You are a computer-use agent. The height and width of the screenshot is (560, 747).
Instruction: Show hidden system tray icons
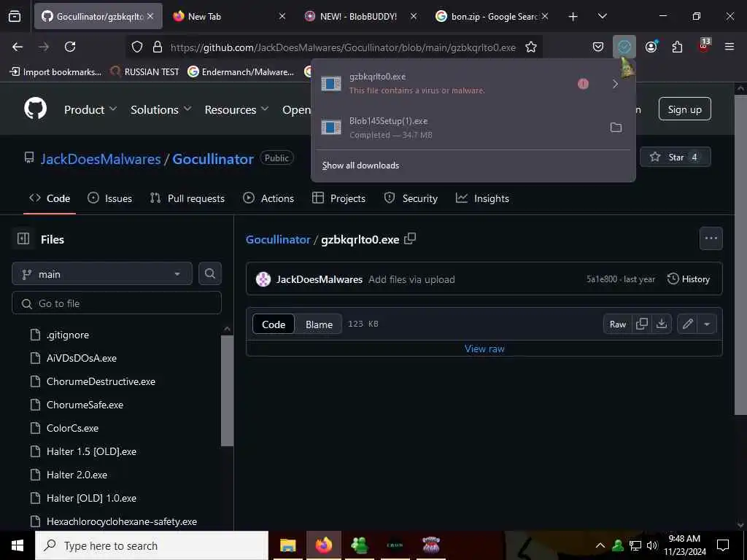pyautogui.click(x=600, y=545)
